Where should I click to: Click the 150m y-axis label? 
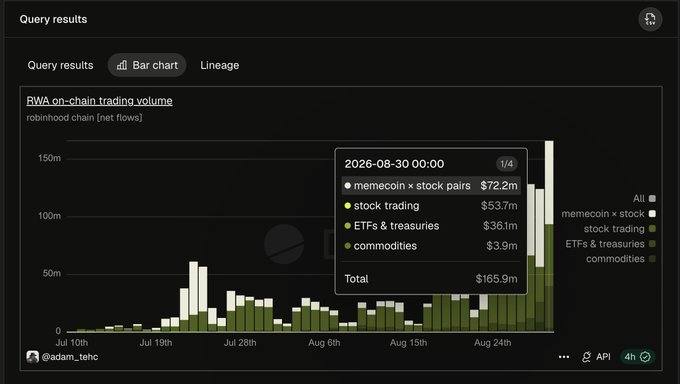49,158
